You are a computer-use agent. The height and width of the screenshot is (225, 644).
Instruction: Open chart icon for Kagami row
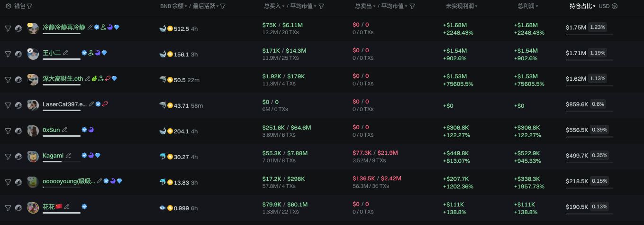tap(18, 157)
